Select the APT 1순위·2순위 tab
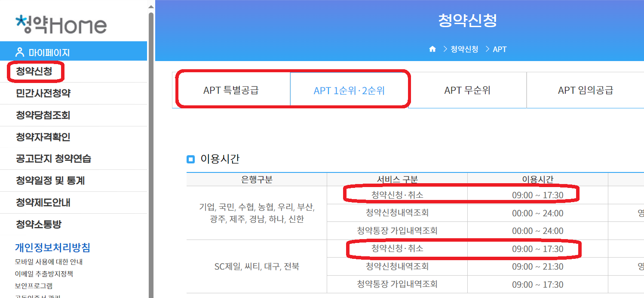The width and height of the screenshot is (644, 298). point(350,89)
